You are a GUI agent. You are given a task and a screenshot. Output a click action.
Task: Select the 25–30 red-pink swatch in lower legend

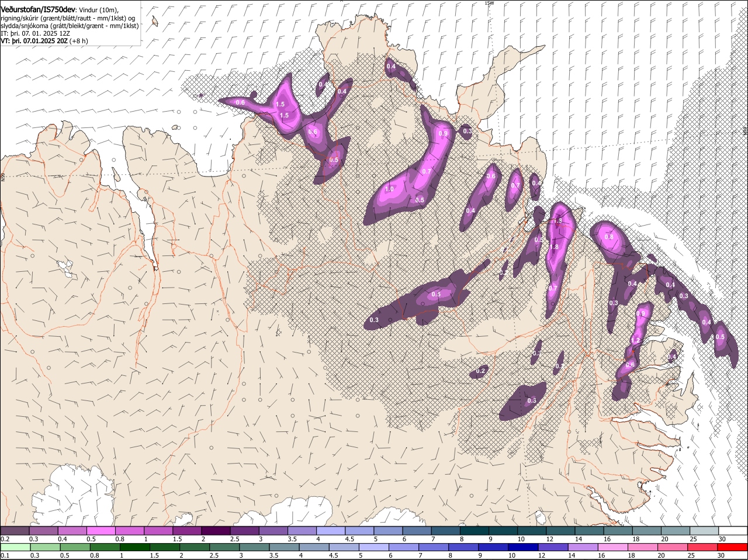coord(702,547)
